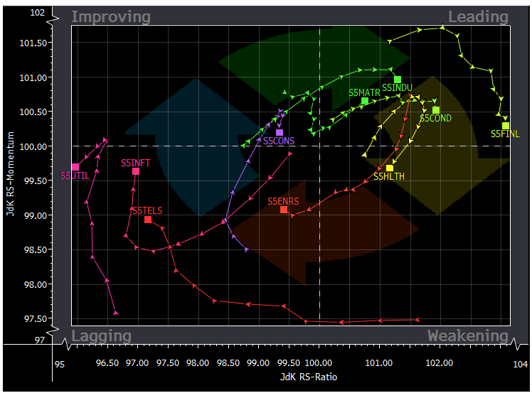Viewport: 532px width, 398px height.
Task: Select the S5MATR green square marker
Action: pos(365,101)
